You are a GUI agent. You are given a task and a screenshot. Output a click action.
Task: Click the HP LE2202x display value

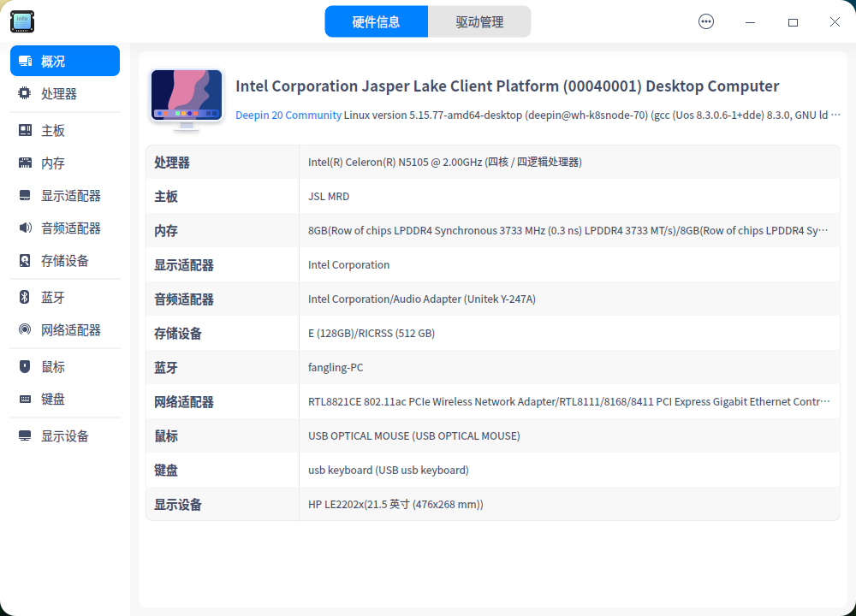[x=395, y=505]
